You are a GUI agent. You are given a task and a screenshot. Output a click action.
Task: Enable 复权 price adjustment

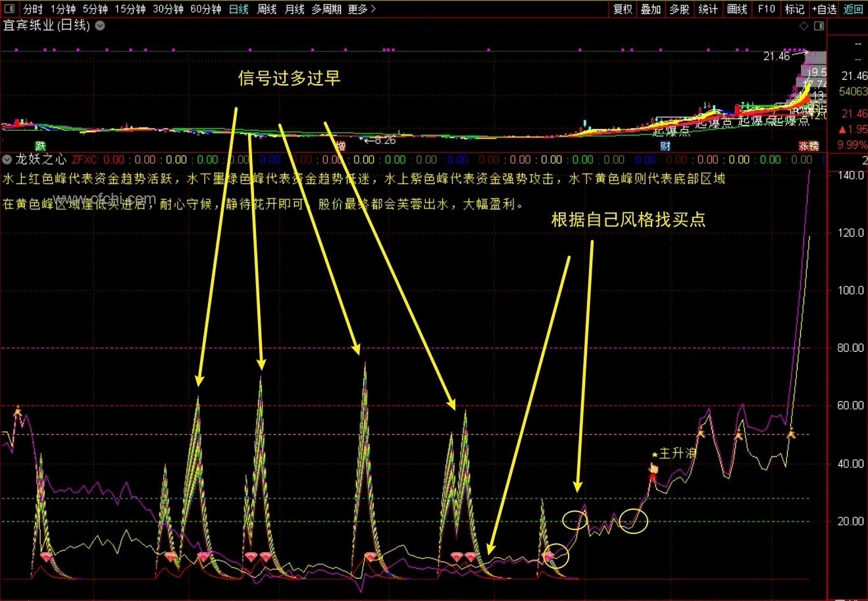pyautogui.click(x=623, y=9)
